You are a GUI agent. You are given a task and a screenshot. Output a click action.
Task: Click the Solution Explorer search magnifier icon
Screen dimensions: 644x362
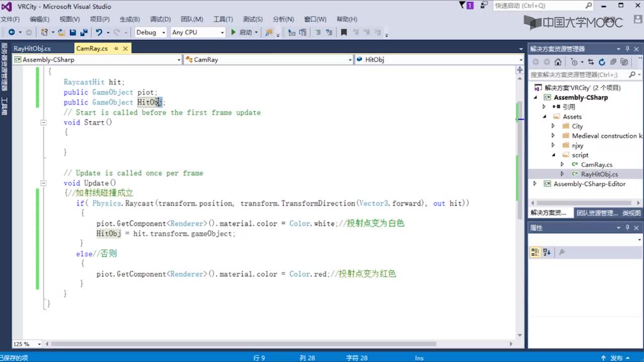pos(632,74)
